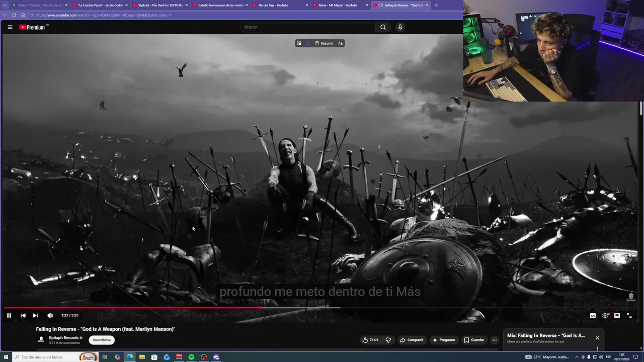Click the video title Falling In Reverse text

106,329
